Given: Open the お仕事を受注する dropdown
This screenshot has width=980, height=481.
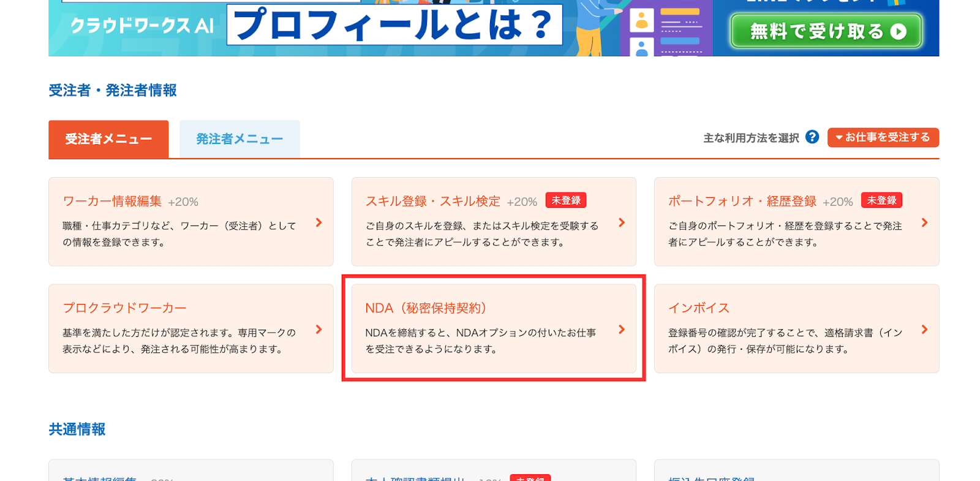Looking at the screenshot, I should [x=883, y=137].
